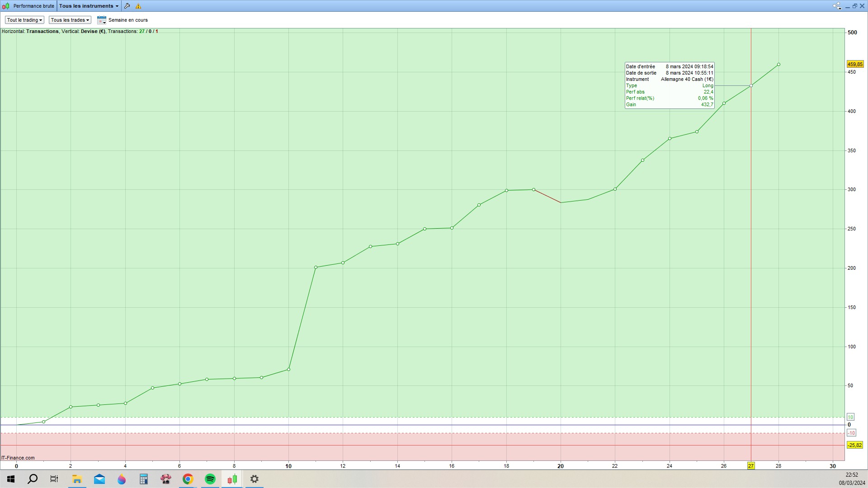868x488 pixels.
Task: Click the 459,85 yellow price label
Action: pos(855,64)
